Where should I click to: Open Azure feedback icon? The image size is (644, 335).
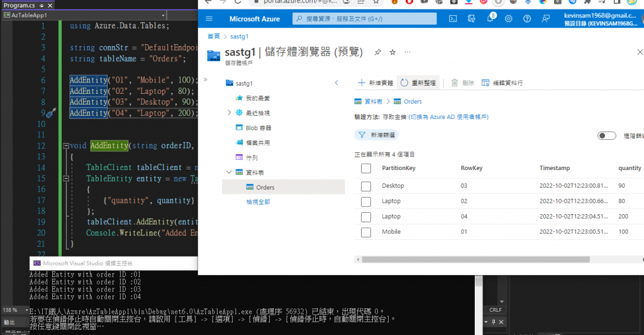click(545, 19)
